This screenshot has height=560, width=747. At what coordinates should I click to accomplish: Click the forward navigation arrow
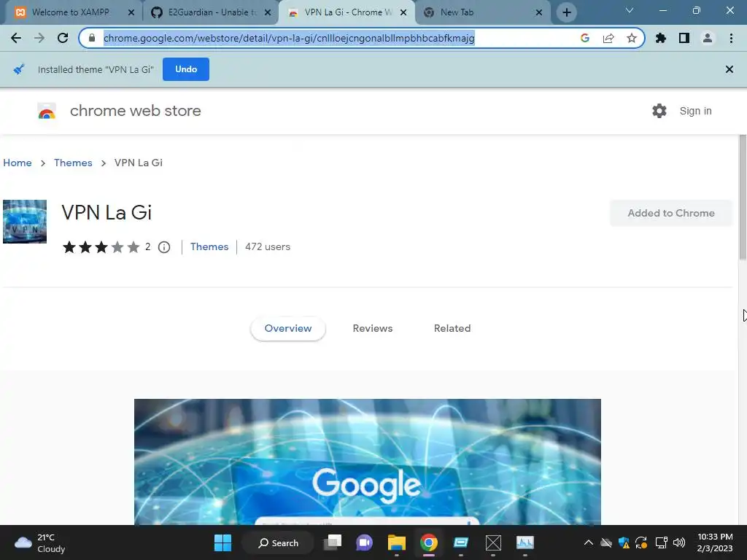[39, 38]
